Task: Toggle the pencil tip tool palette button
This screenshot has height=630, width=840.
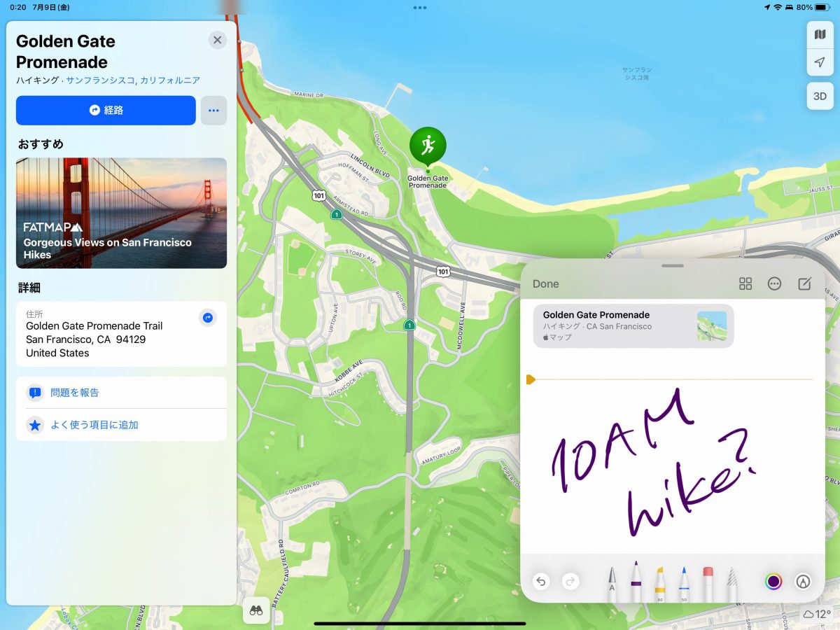Action: pyautogui.click(x=803, y=582)
